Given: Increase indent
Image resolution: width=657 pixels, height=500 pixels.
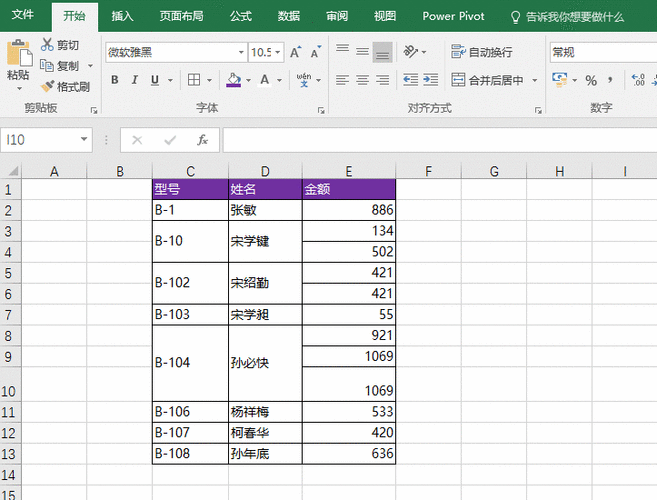Looking at the screenshot, I should pos(431,80).
